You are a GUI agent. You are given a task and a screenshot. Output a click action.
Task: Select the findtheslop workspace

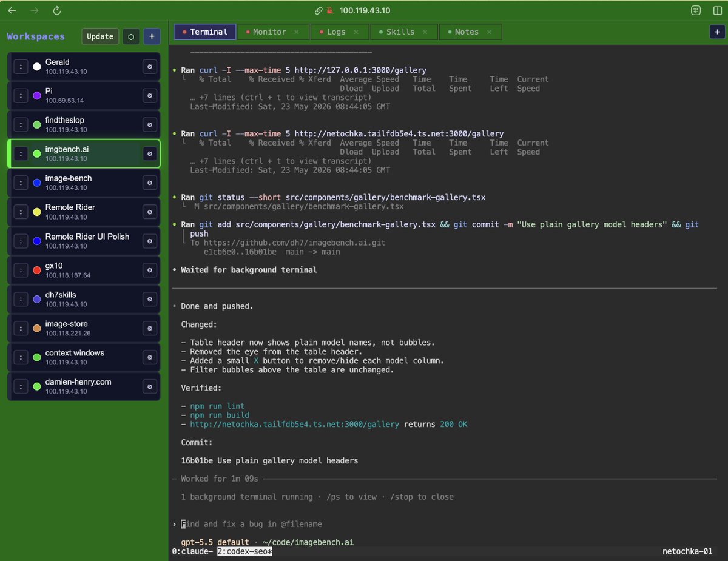click(84, 125)
